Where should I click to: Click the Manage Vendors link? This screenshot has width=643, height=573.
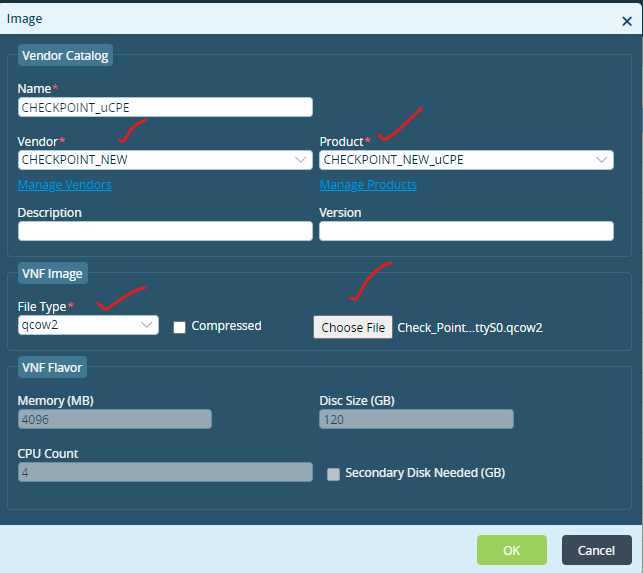point(64,185)
